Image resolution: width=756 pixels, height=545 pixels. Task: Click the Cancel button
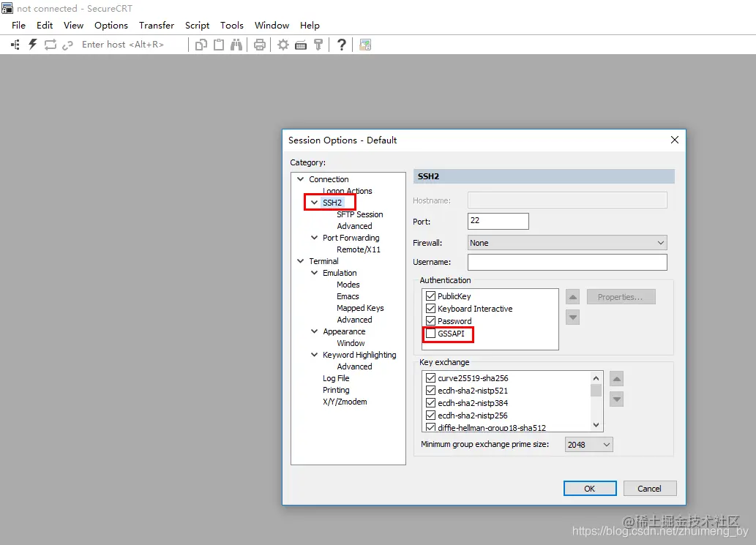tap(649, 488)
